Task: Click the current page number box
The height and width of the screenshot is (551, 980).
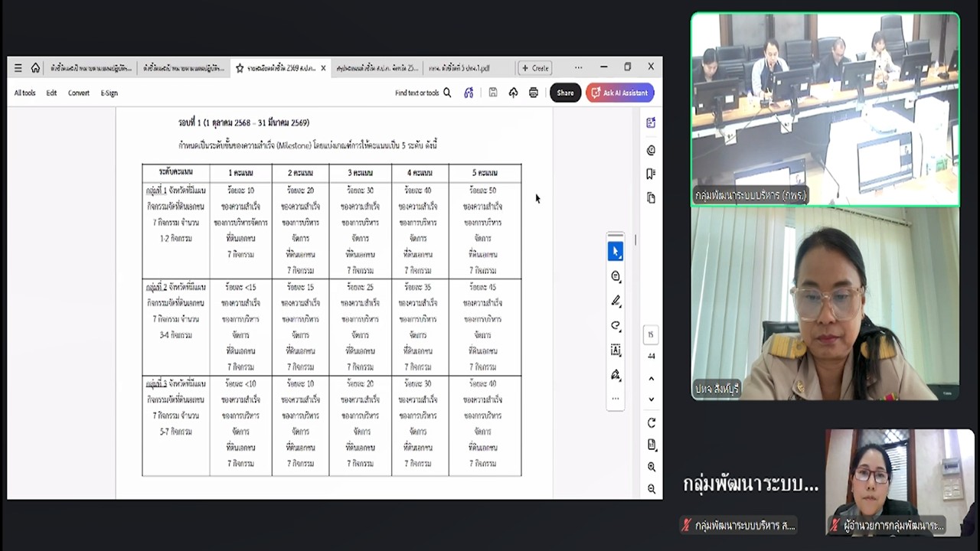Action: 651,334
